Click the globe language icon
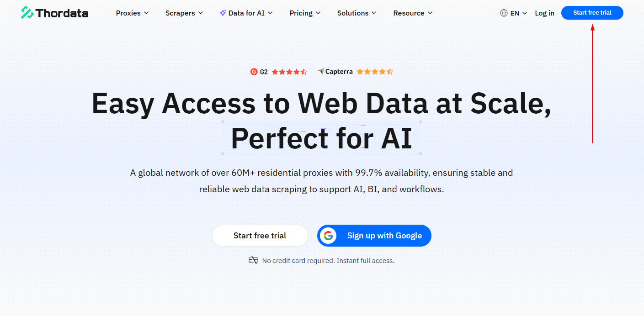 pos(504,13)
